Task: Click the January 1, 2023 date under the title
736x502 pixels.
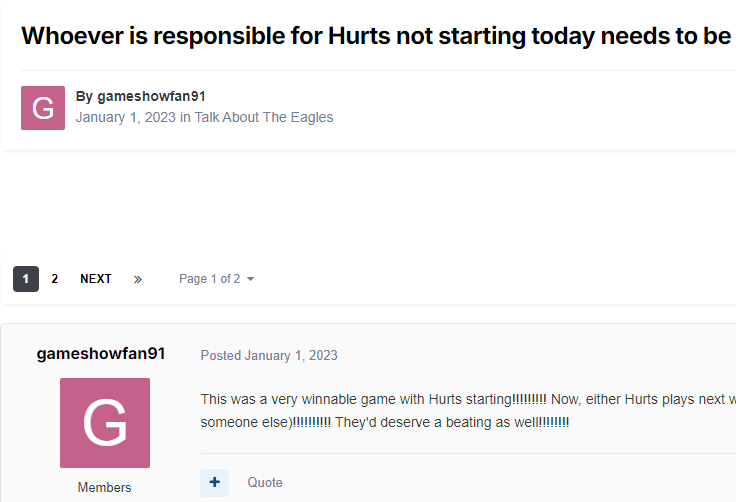Action: pyautogui.click(x=125, y=117)
